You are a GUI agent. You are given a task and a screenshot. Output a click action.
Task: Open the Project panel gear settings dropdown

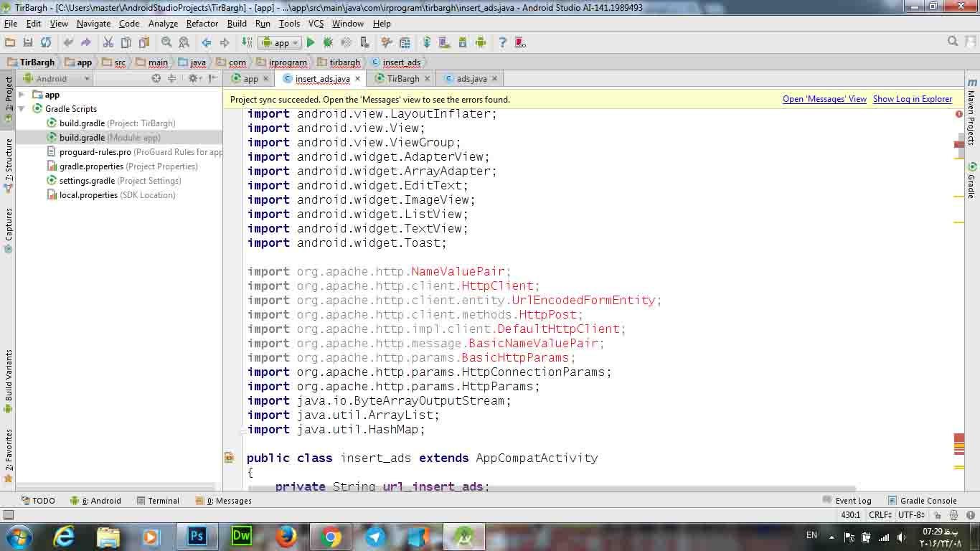pos(194,79)
